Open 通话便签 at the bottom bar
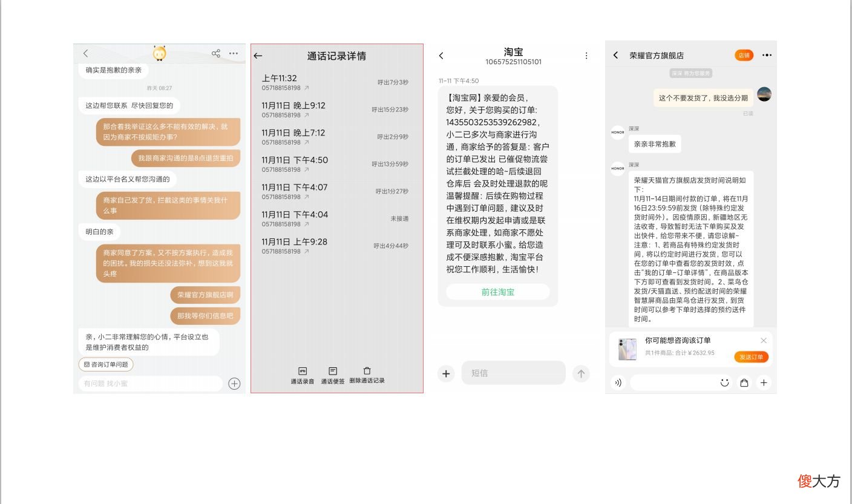852x504 pixels. (x=333, y=375)
